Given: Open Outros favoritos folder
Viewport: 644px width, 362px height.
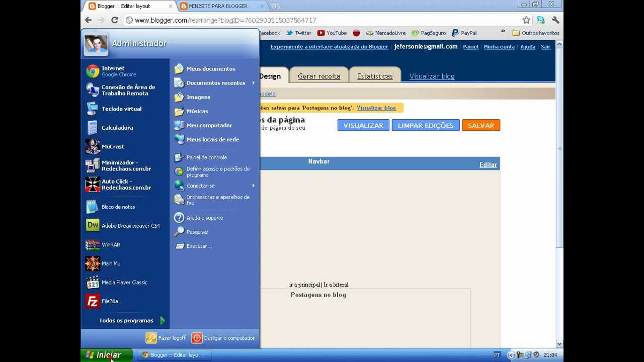Looking at the screenshot, I should 536,33.
